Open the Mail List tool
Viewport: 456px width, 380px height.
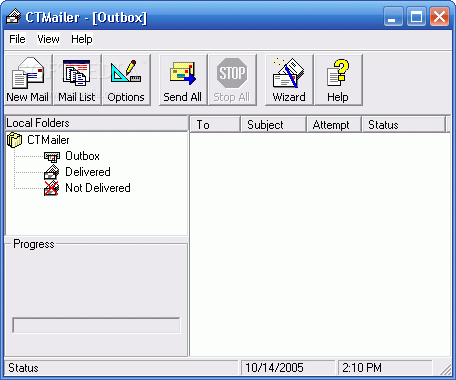click(77, 80)
